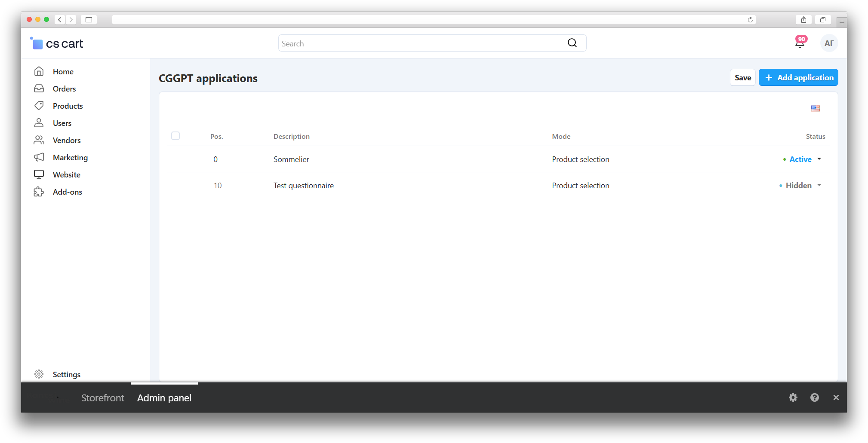
Task: Open Add-ons menu
Action: [68, 192]
